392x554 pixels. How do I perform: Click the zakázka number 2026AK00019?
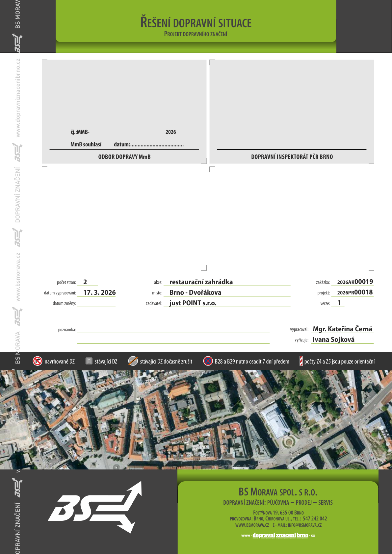point(355,282)
